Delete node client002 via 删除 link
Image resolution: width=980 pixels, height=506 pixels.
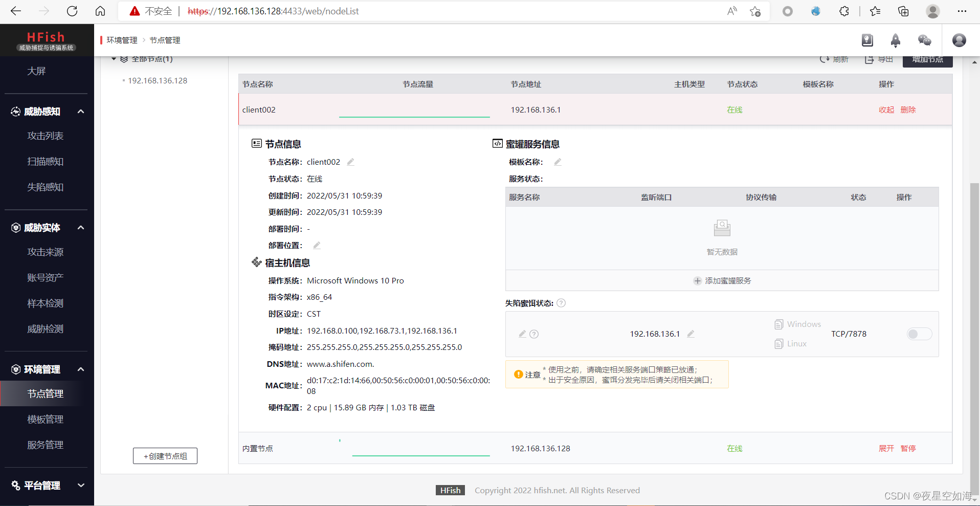point(907,109)
